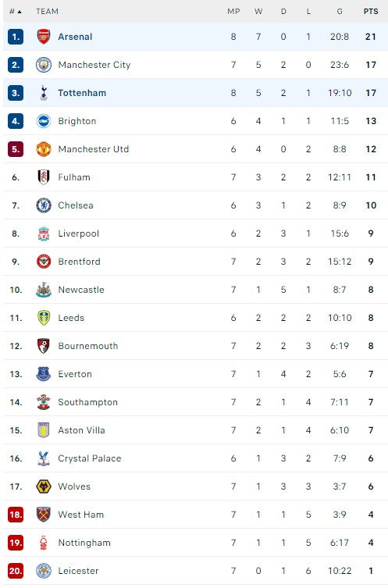Sort standings by MP column header

[233, 11]
